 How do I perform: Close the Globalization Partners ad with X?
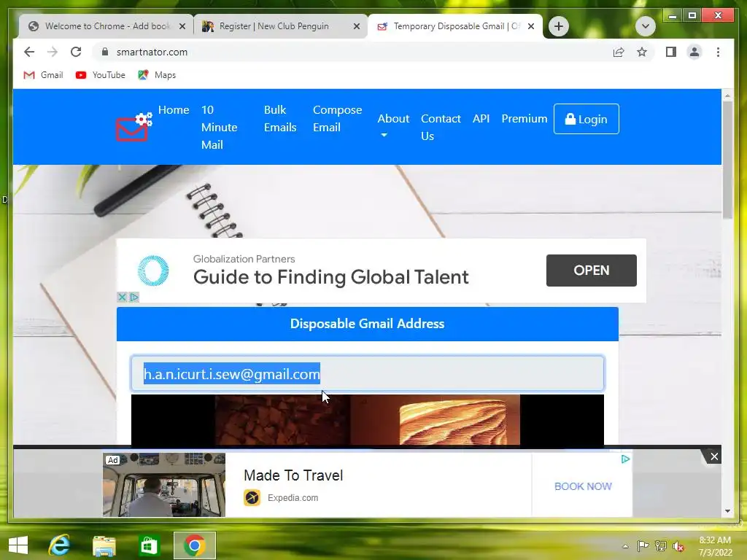pyautogui.click(x=122, y=297)
